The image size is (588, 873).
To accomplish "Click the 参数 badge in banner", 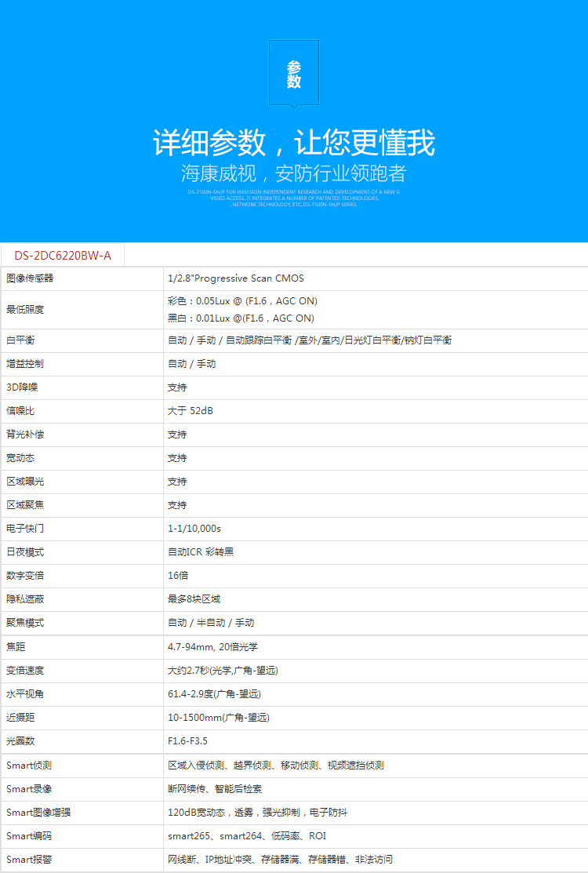I will pyautogui.click(x=294, y=73).
